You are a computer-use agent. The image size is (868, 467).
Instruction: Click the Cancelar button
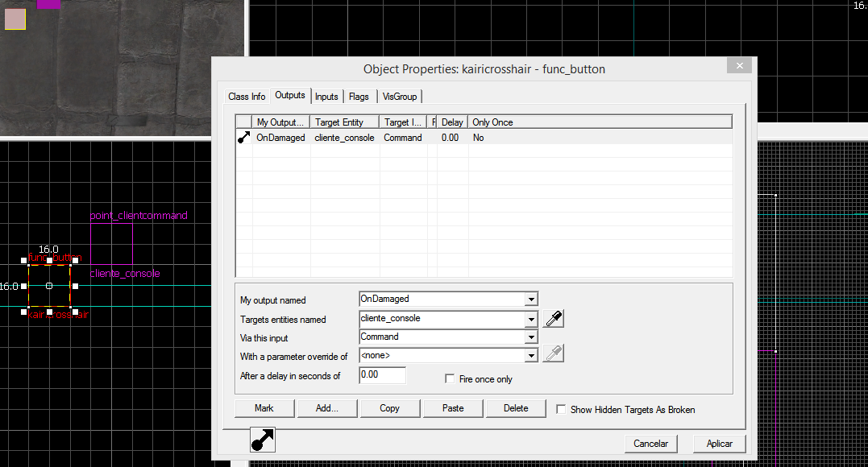point(651,444)
